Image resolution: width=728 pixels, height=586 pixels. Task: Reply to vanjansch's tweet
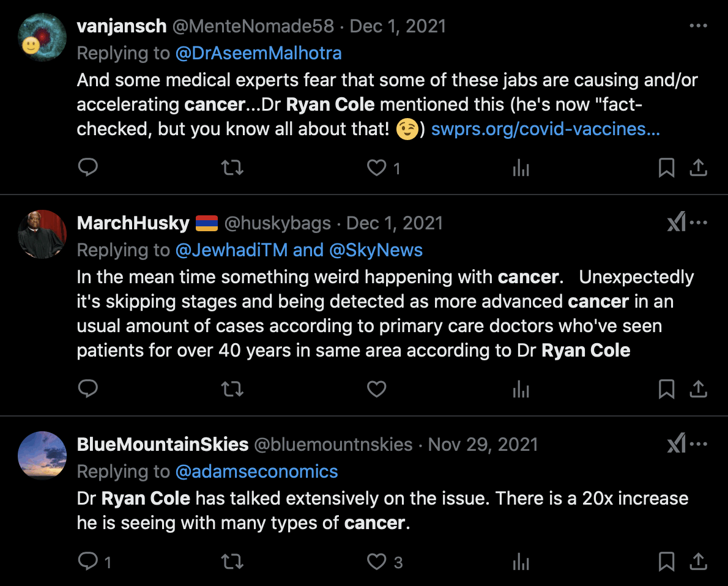[89, 168]
